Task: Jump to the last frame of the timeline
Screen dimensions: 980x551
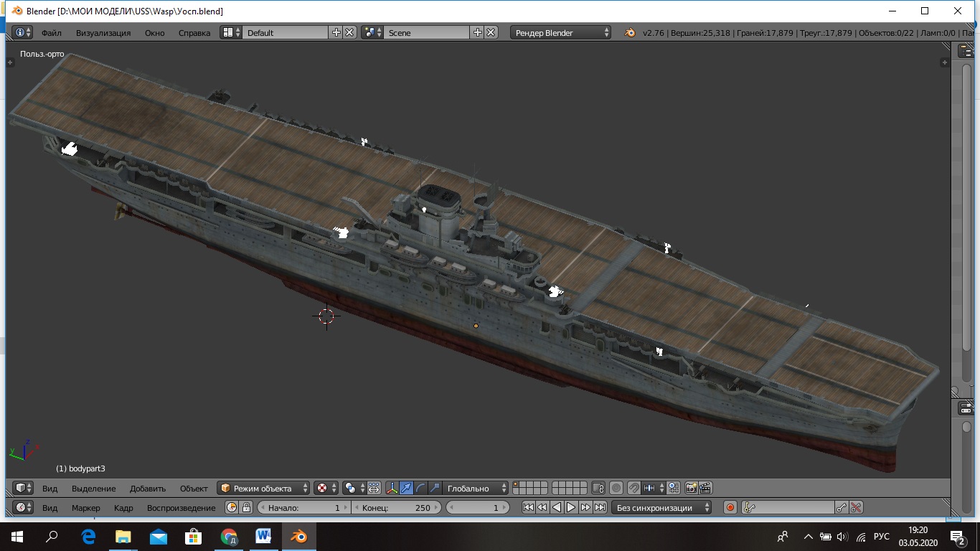Action: click(x=600, y=508)
